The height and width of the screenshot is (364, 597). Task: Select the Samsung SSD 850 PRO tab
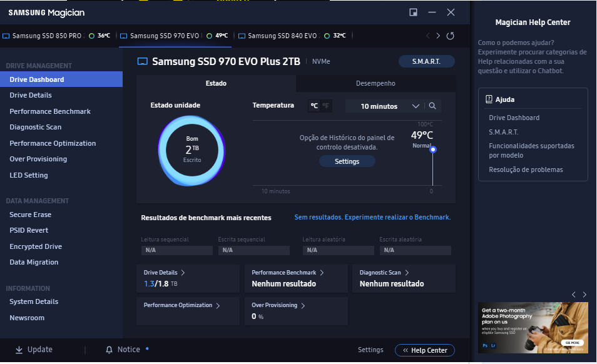(x=57, y=36)
